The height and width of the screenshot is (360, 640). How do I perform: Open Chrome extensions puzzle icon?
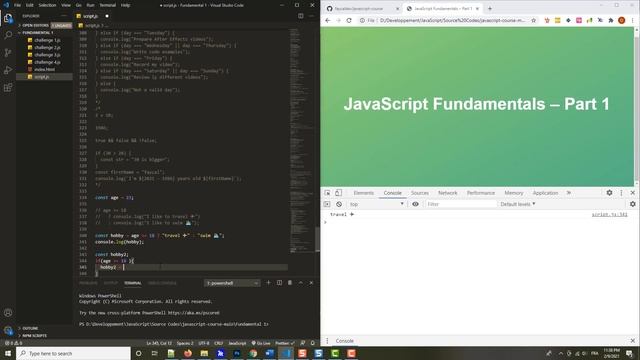611,20
